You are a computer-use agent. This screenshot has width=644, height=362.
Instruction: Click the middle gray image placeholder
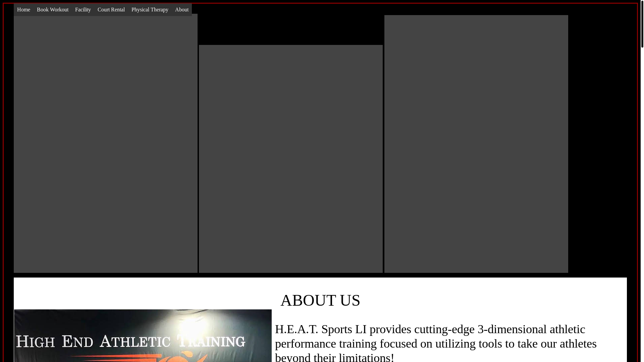tap(291, 159)
